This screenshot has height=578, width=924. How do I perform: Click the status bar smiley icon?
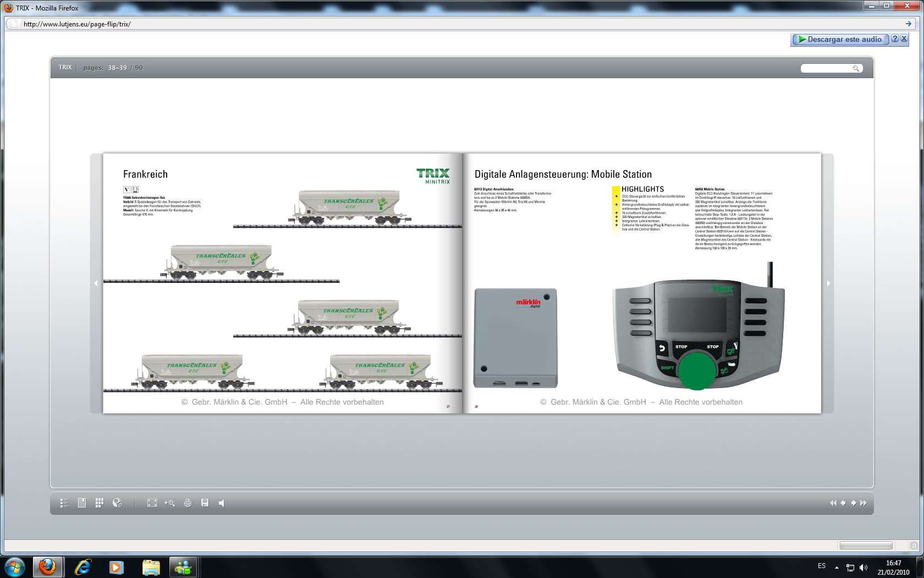(x=914, y=546)
